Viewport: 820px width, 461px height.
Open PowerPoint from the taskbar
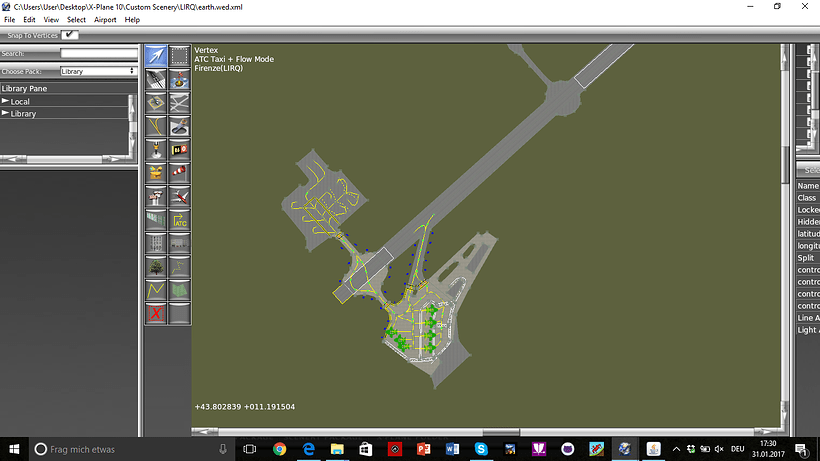(423, 449)
